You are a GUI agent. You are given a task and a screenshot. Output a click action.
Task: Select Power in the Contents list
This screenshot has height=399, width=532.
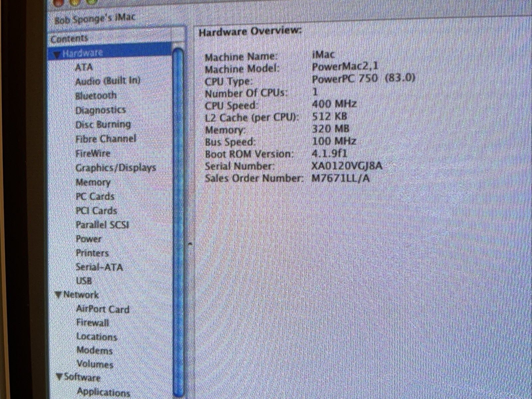89,239
